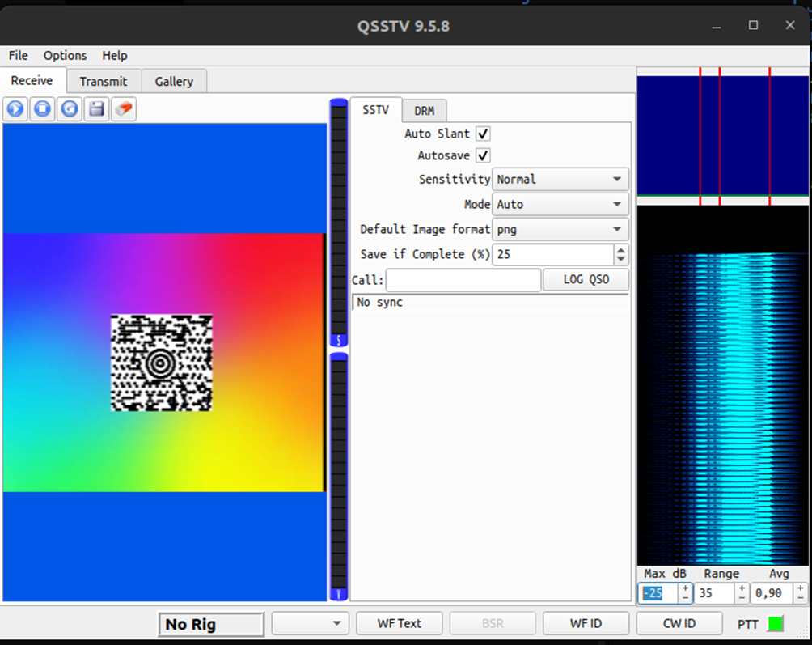The image size is (812, 645).
Task: Select the DRM tab
Action: click(x=424, y=111)
